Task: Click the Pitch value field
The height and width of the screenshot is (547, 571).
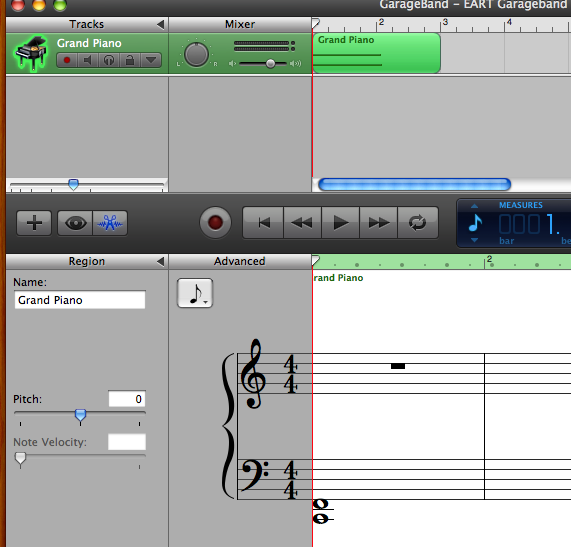Action: (127, 399)
